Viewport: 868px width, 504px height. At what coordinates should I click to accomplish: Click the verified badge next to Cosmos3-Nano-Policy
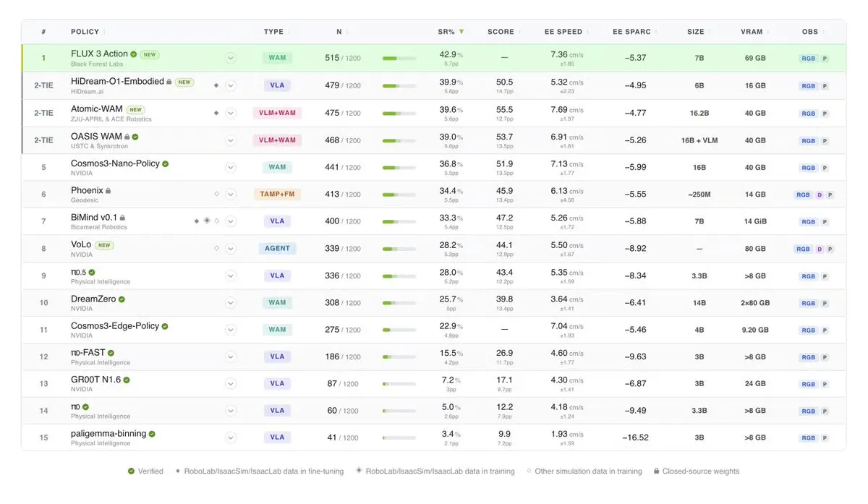coord(165,164)
